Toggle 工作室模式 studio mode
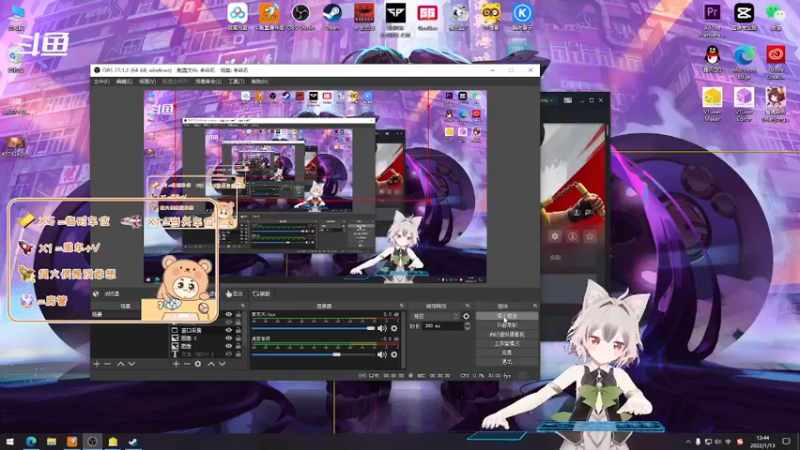The width and height of the screenshot is (800, 450). [507, 343]
